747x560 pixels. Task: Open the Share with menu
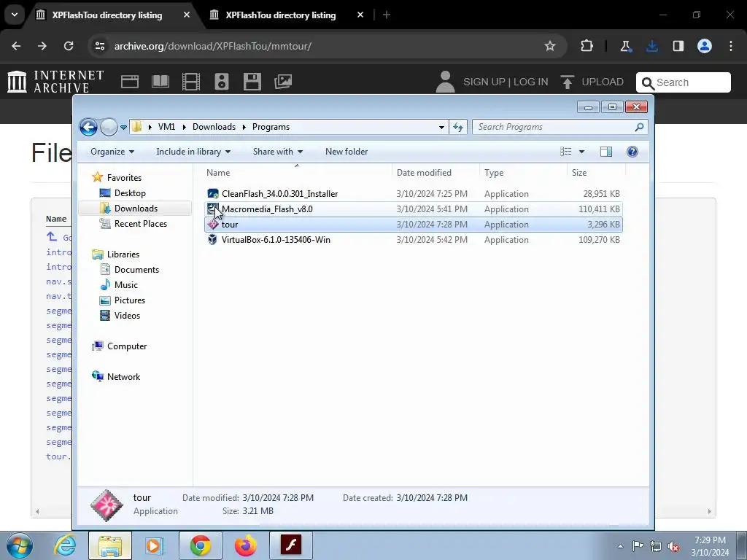[278, 152]
